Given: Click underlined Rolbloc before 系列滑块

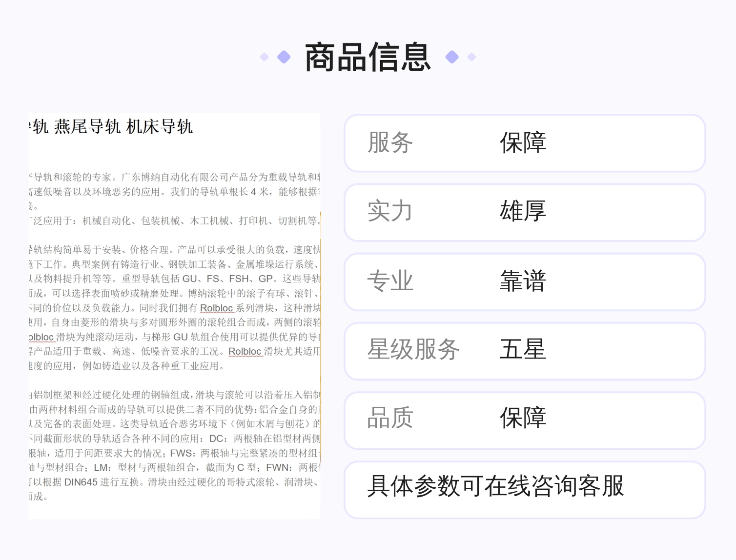Looking at the screenshot, I should pyautogui.click(x=217, y=308).
